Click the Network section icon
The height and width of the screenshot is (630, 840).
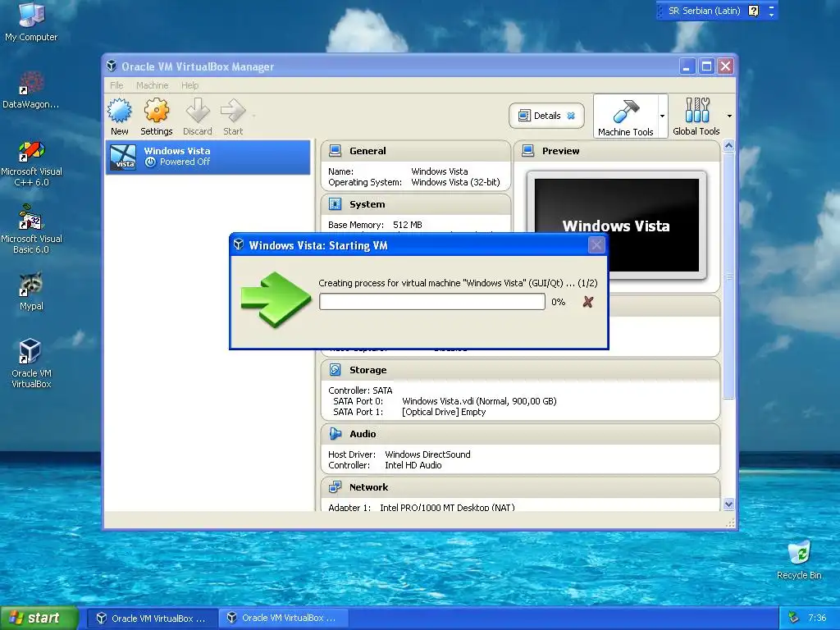[336, 487]
